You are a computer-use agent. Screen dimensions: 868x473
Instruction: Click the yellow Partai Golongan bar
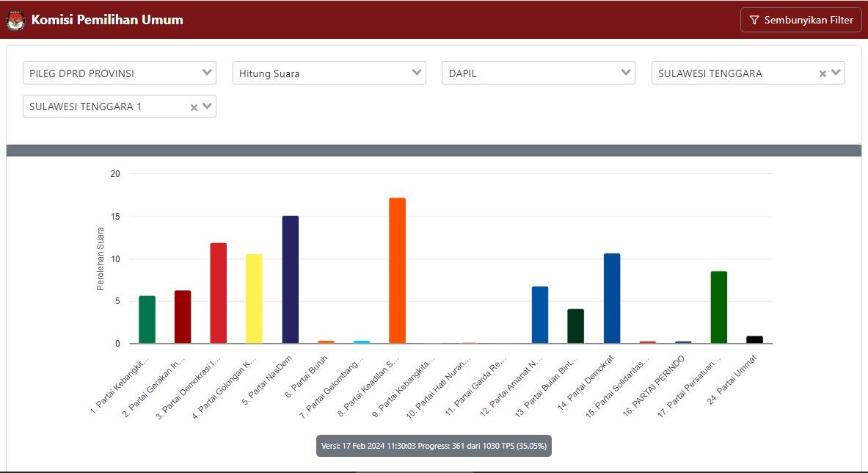[x=254, y=299]
